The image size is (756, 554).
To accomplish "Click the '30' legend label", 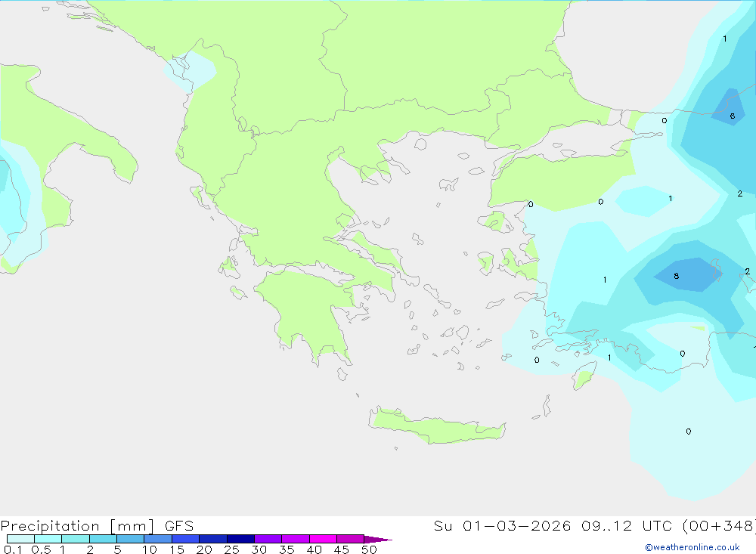I will click(x=259, y=549).
